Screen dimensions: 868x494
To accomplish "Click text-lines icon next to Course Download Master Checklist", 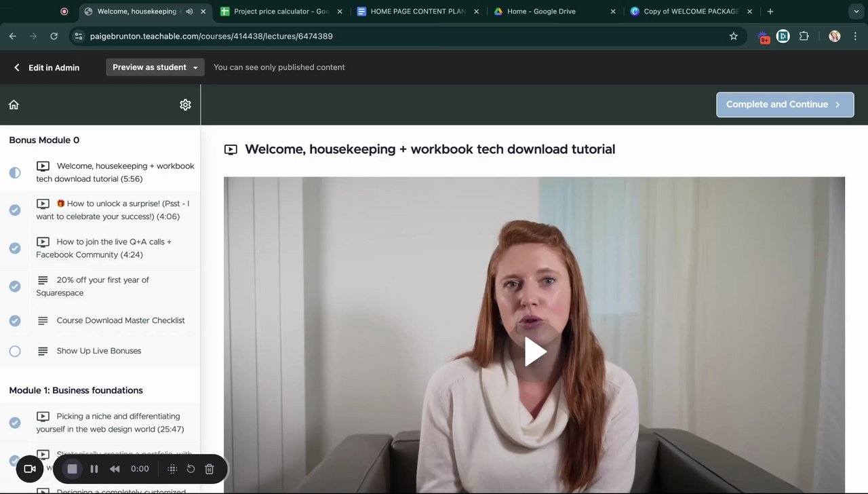I will pos(43,320).
